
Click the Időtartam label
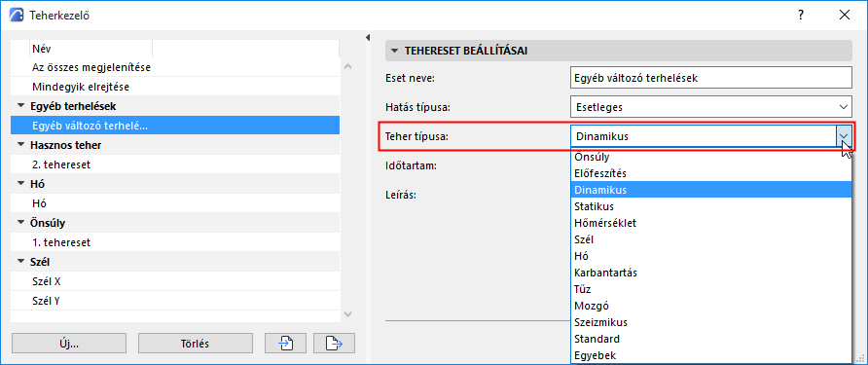[412, 165]
